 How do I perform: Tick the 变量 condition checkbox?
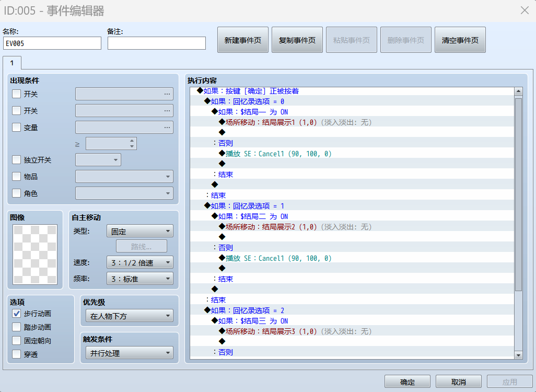pyautogui.click(x=16, y=127)
